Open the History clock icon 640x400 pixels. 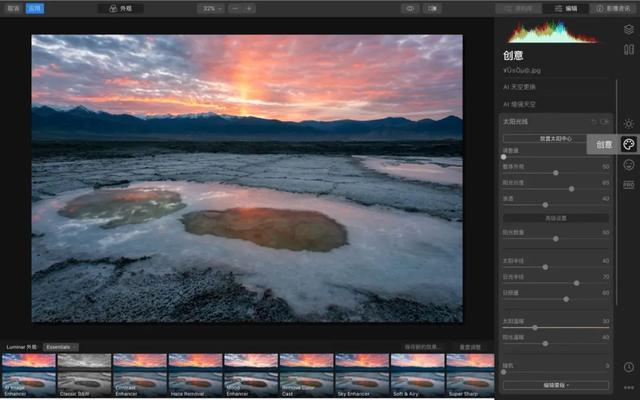click(x=628, y=367)
